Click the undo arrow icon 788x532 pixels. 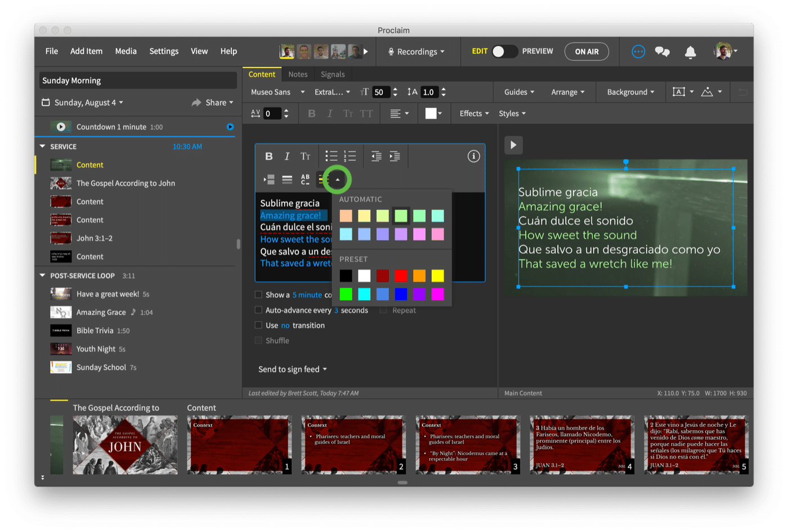(743, 92)
